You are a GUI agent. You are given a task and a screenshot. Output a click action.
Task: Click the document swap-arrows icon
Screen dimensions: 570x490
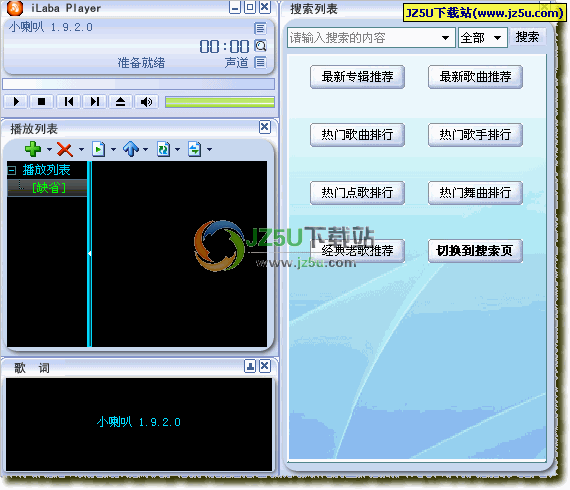click(x=195, y=149)
